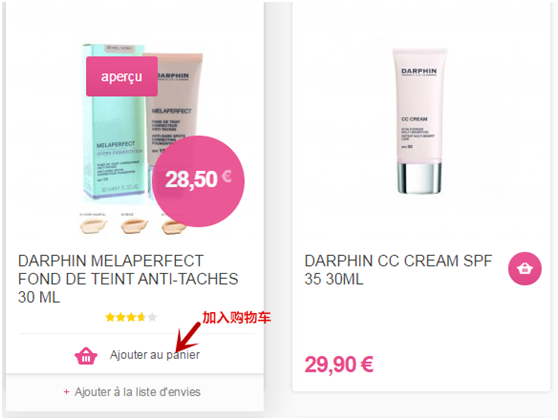Screen dimensions: 558x420
Task: Click the Ajouter au panier link
Action: (x=154, y=355)
